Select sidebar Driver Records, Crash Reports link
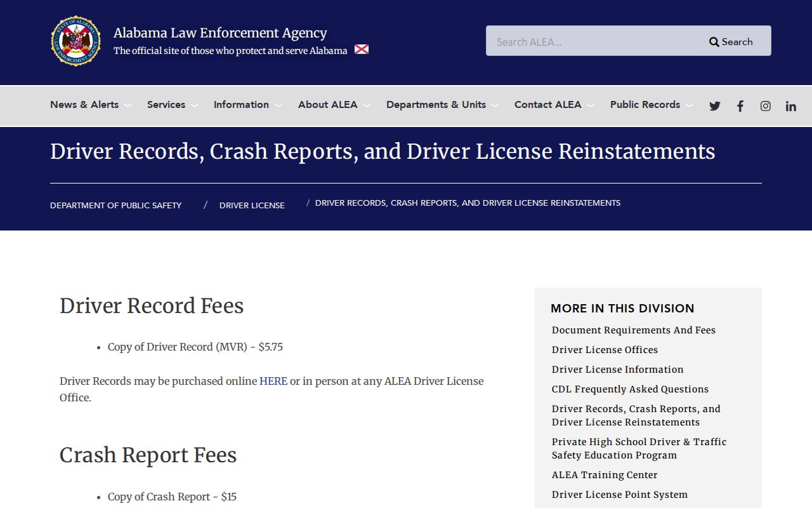Screen dimensions: 812x508 coord(636,415)
